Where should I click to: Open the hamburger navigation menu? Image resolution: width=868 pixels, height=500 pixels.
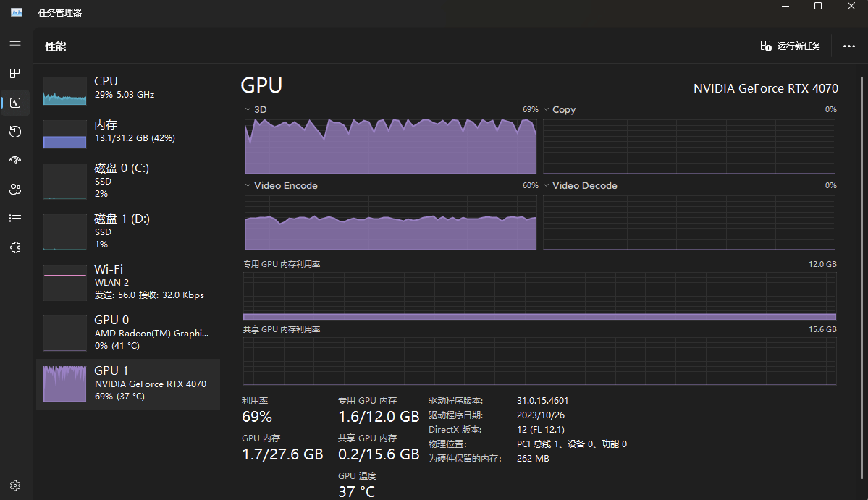(x=15, y=45)
